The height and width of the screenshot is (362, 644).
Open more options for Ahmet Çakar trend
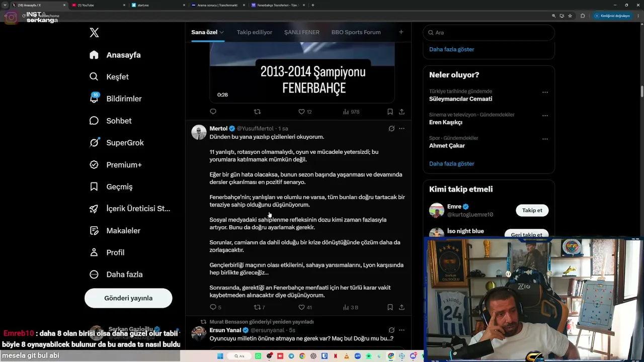click(x=545, y=139)
